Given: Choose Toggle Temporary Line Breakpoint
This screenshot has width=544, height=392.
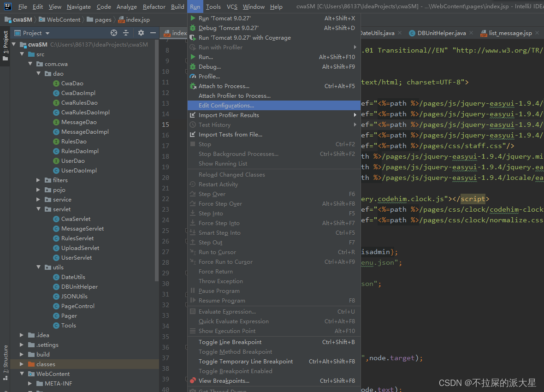Looking at the screenshot, I should (x=274, y=362).
